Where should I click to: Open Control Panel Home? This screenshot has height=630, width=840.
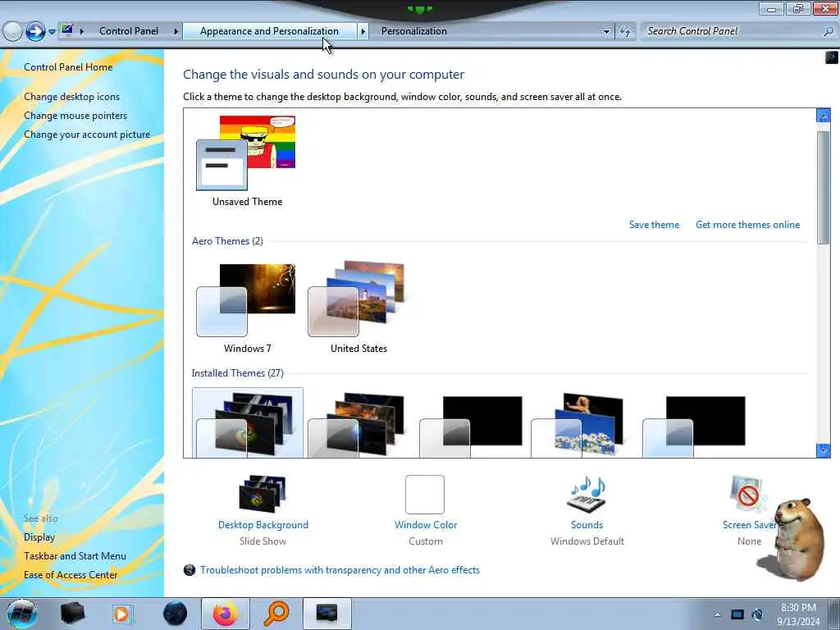click(x=68, y=67)
